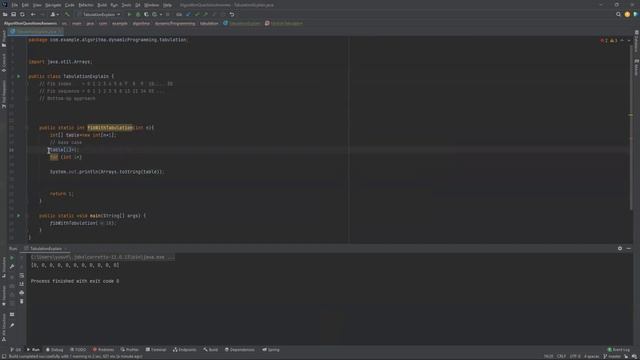
Task: Click the Update Project blue arrow icon
Action: [x=188, y=14]
